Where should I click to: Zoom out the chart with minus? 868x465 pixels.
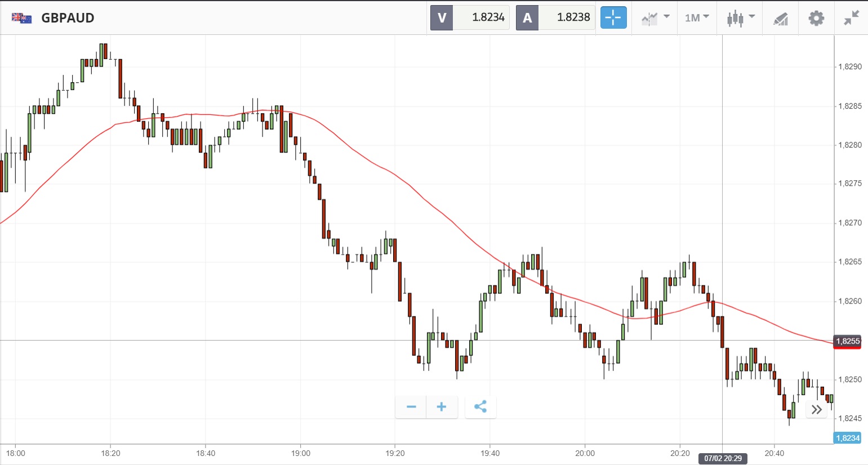click(411, 407)
